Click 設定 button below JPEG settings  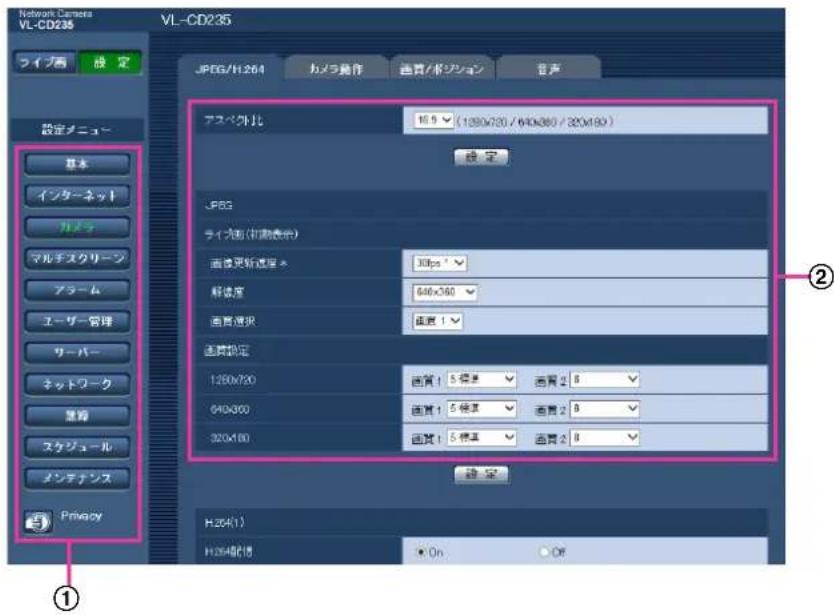(x=481, y=474)
